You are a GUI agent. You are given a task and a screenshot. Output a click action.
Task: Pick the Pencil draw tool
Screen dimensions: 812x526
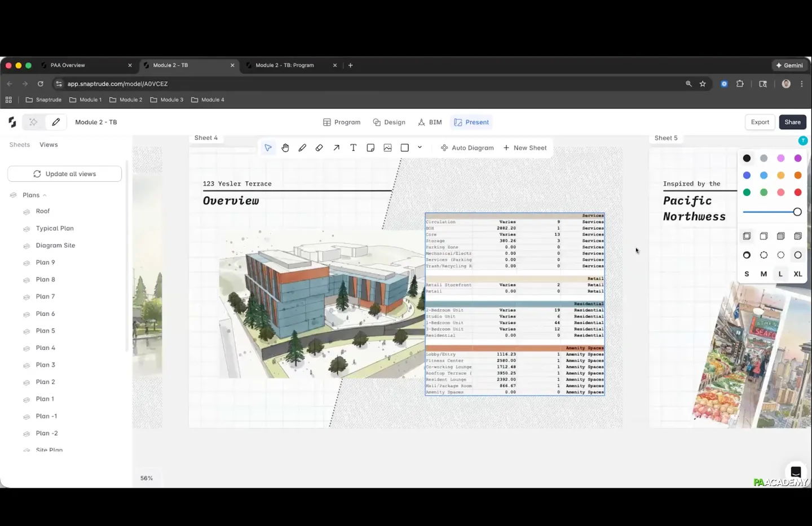point(302,148)
